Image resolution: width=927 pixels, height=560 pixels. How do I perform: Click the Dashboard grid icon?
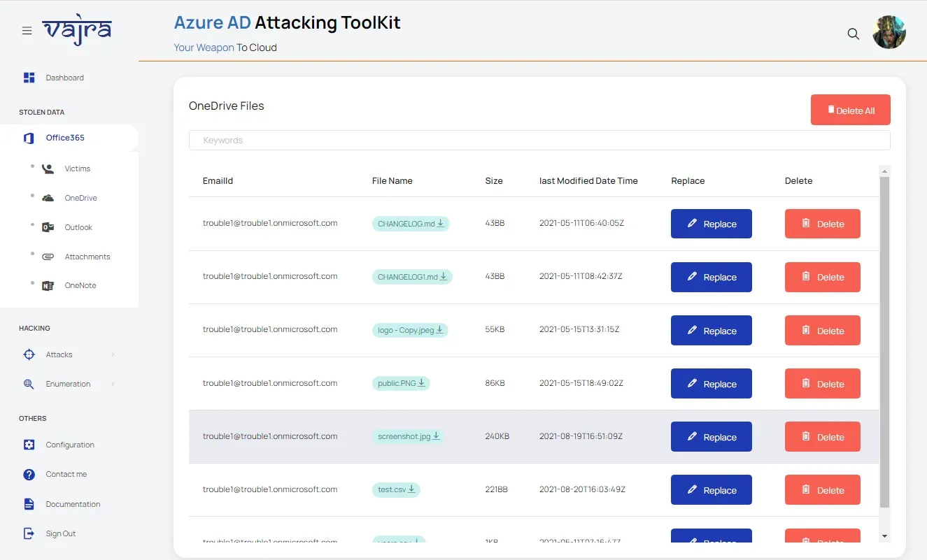click(29, 78)
